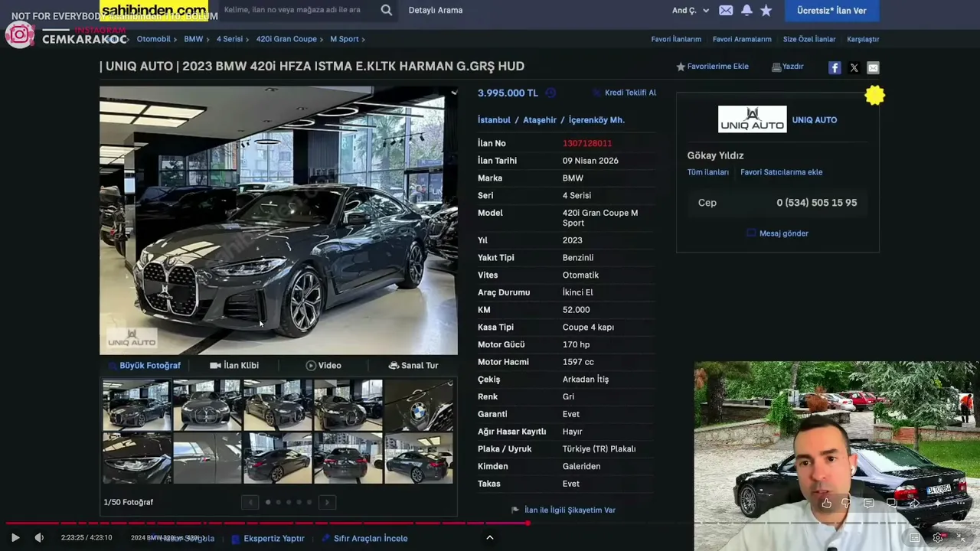Open the messages envelope icon

click(x=726, y=10)
